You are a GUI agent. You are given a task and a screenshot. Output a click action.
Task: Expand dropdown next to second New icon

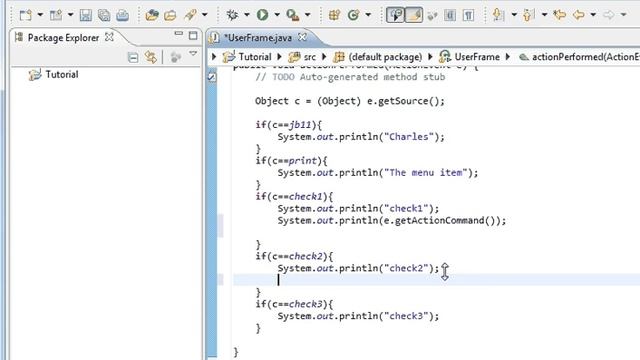(70, 15)
